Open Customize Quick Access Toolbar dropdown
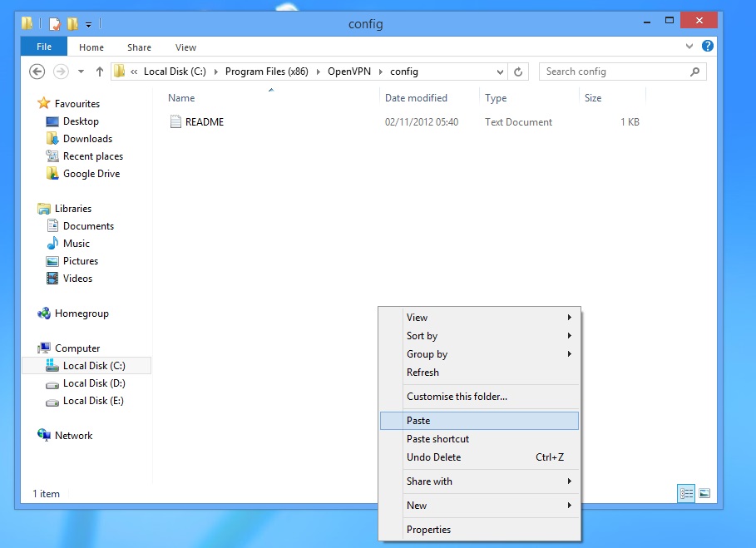Viewport: 756px width, 548px height. [89, 24]
